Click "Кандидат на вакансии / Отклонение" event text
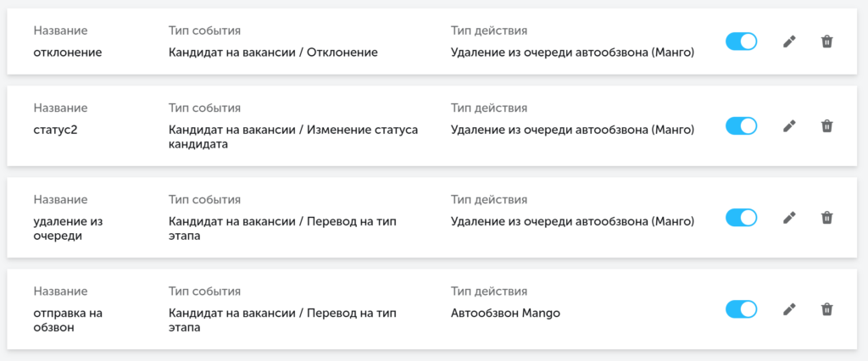868x361 pixels. point(273,53)
